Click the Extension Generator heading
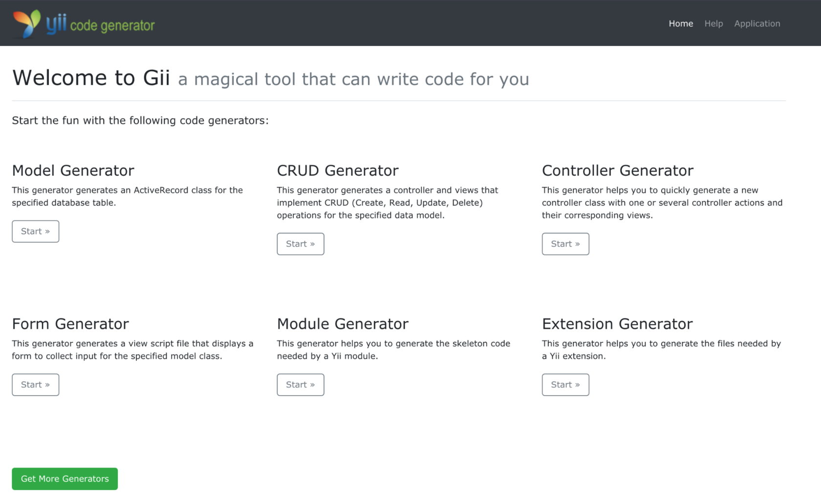 point(617,324)
